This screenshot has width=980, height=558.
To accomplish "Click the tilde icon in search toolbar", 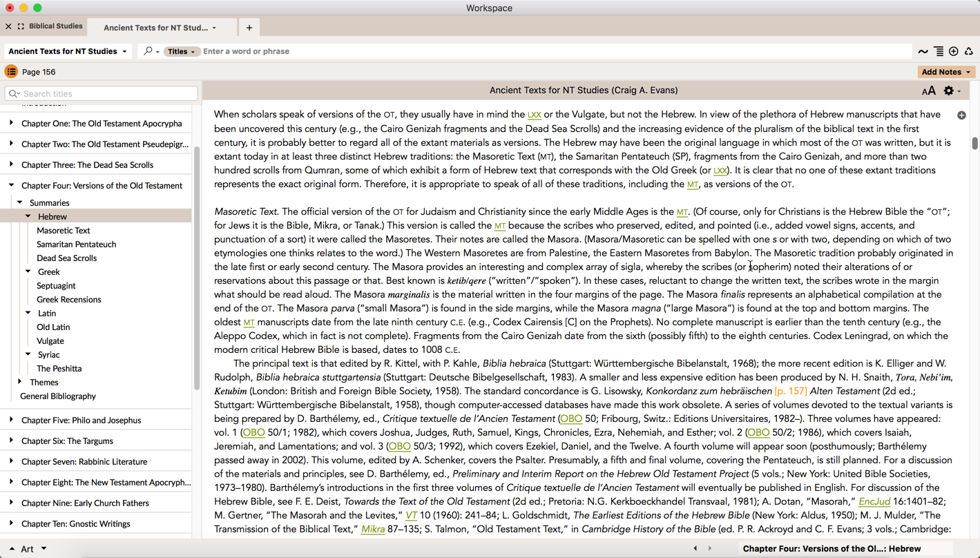I will 923,52.
